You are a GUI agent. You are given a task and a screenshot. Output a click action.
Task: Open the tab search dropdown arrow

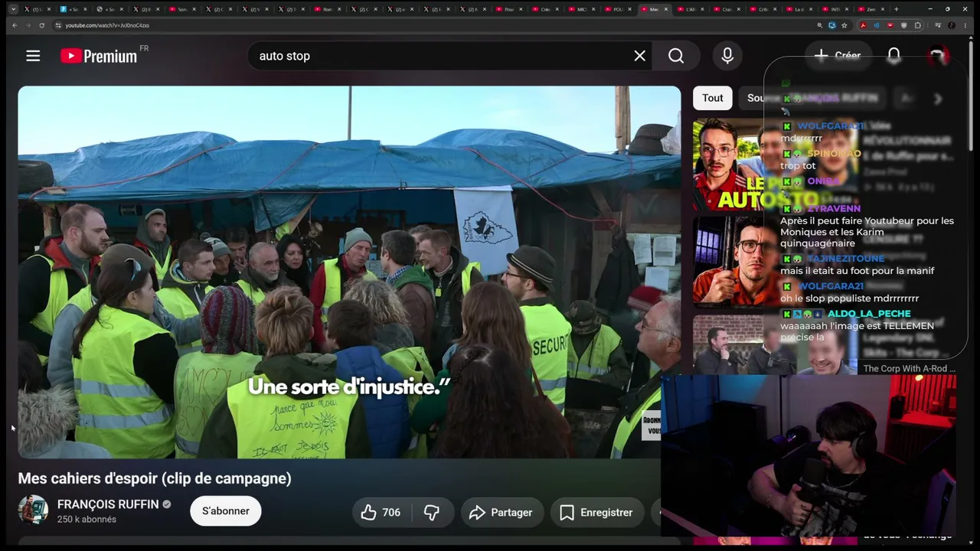pos(13,9)
